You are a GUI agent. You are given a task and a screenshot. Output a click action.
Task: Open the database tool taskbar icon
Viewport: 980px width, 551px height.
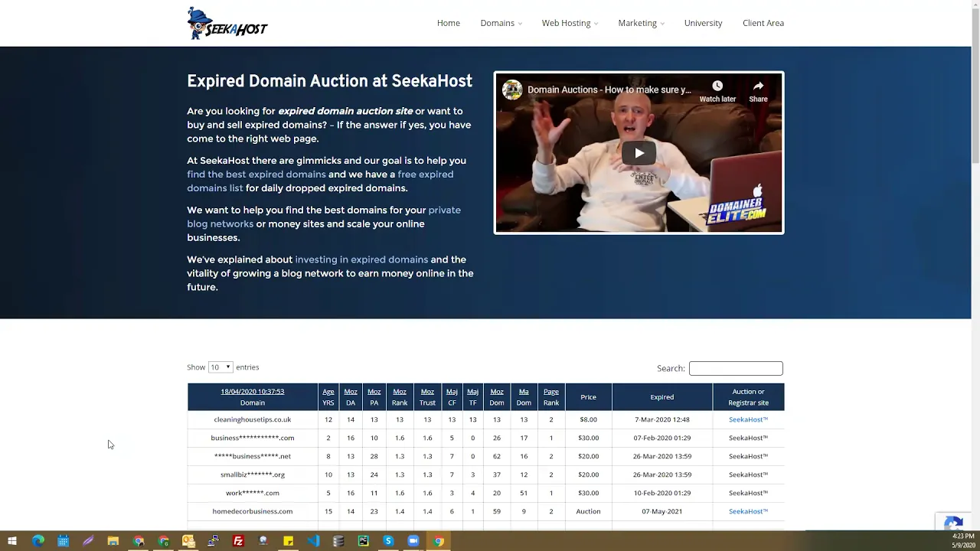tap(338, 541)
